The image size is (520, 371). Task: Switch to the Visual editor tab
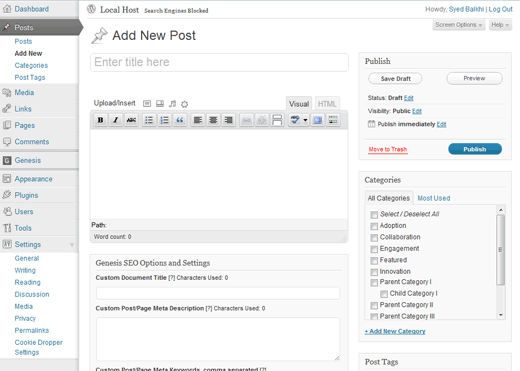[299, 104]
